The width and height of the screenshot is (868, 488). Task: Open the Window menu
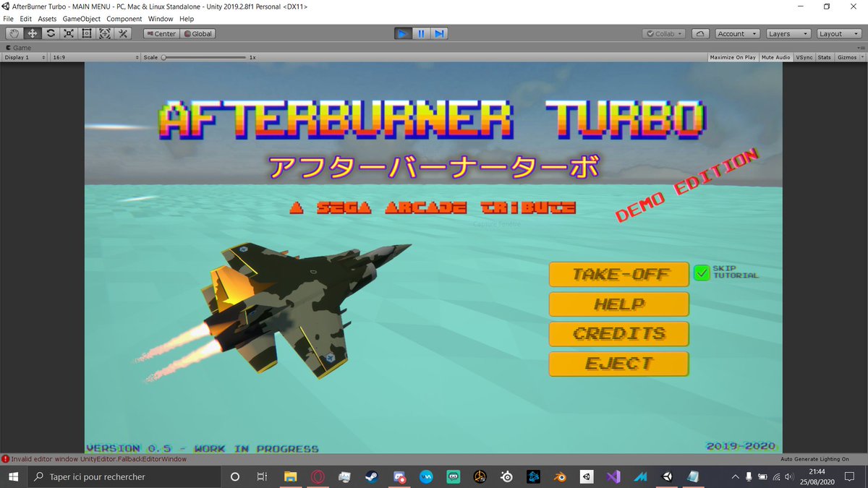(161, 19)
